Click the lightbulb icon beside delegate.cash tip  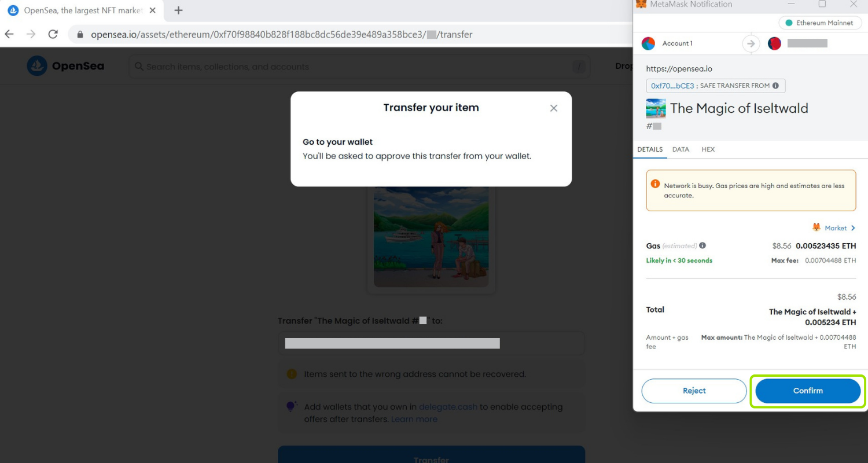tap(292, 406)
